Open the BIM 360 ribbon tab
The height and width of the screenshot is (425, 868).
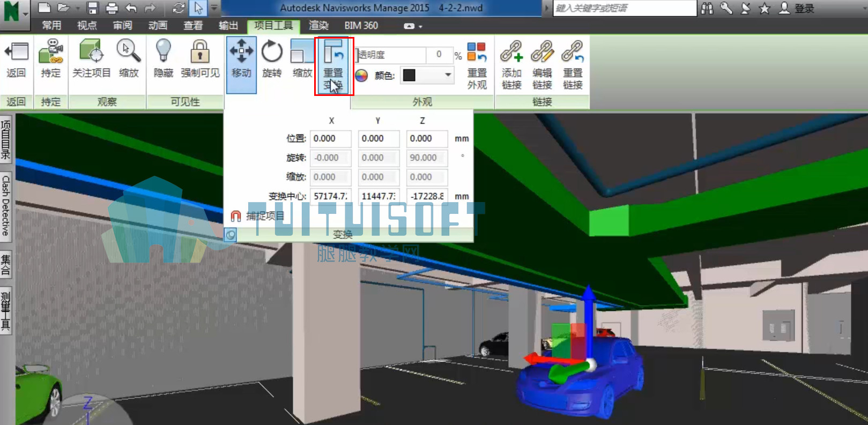point(361,25)
